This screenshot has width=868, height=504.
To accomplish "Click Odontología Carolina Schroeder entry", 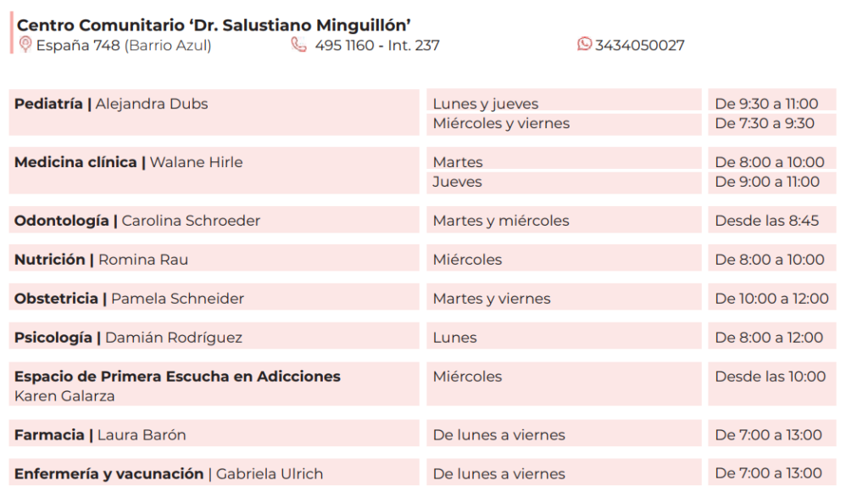I will (214, 220).
